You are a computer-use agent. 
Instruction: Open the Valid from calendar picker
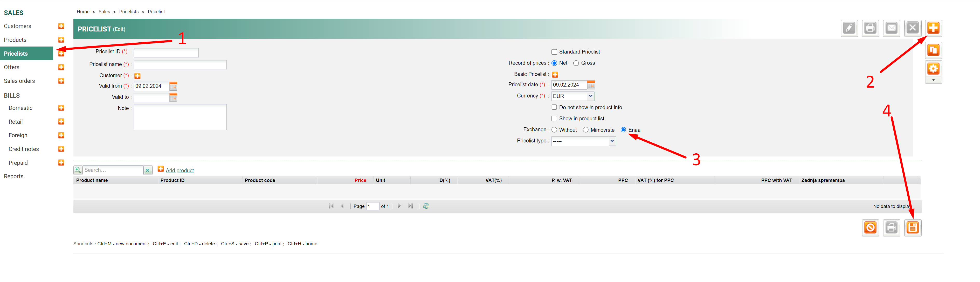coord(173,86)
